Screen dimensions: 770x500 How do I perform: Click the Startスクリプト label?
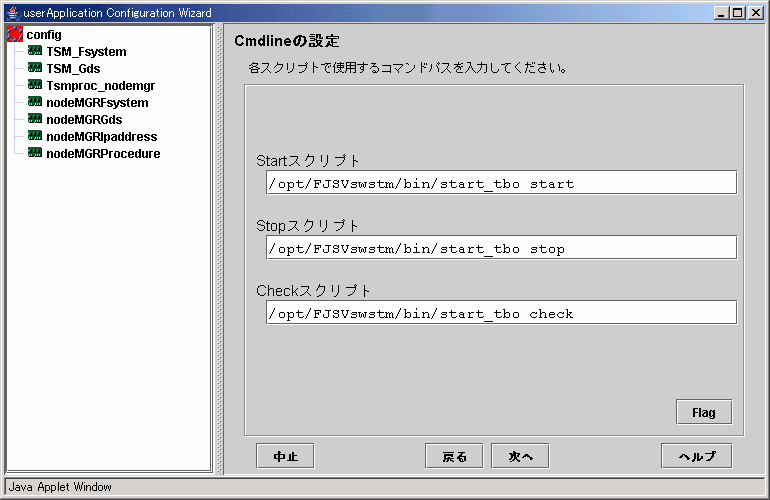tap(308, 161)
